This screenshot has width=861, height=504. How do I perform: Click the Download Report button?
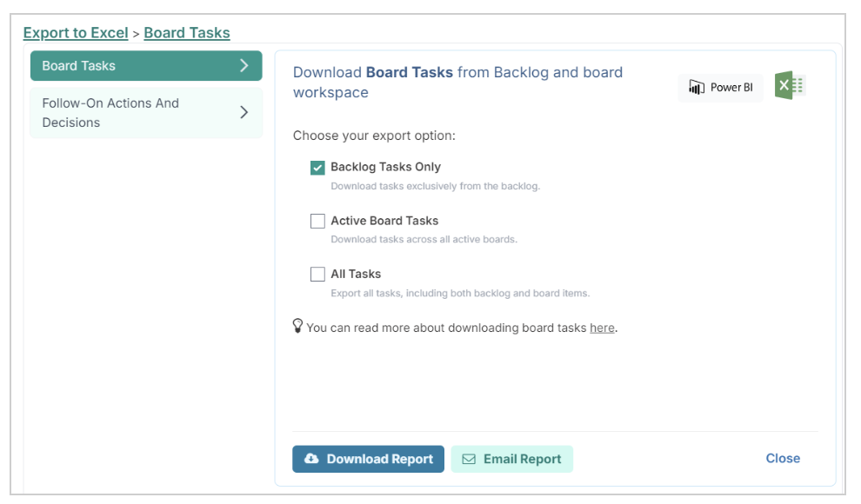[x=368, y=459]
